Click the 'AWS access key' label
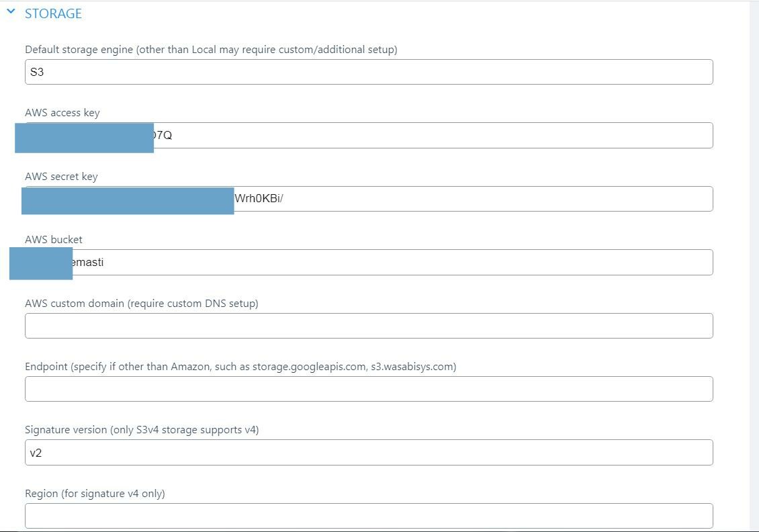Viewport: 759px width, 532px height. pyautogui.click(x=62, y=113)
